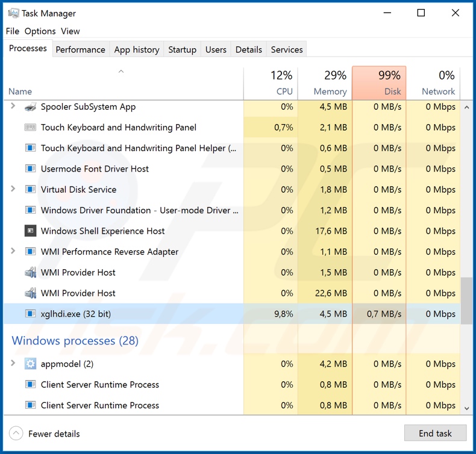
Task: Open the Options menu
Action: tap(40, 31)
